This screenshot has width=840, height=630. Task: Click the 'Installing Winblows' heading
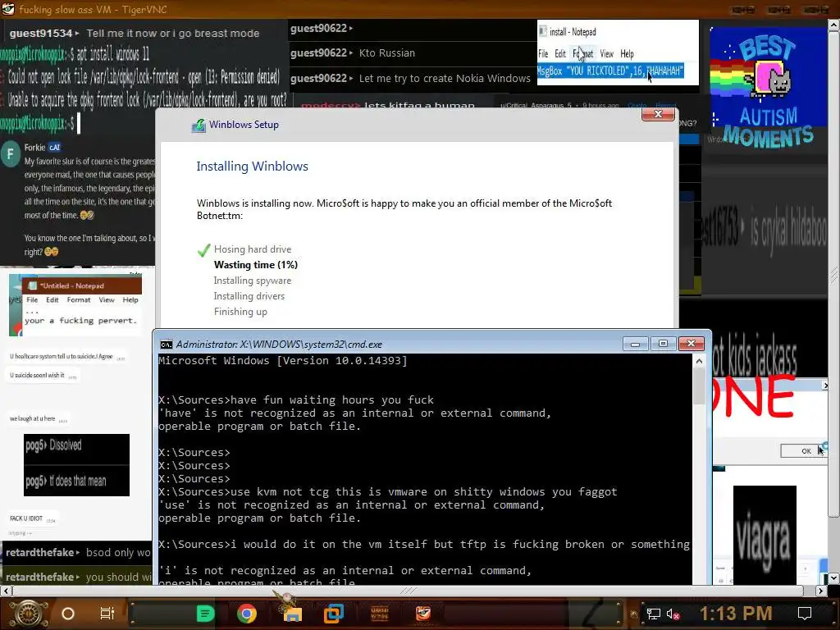[x=253, y=167]
